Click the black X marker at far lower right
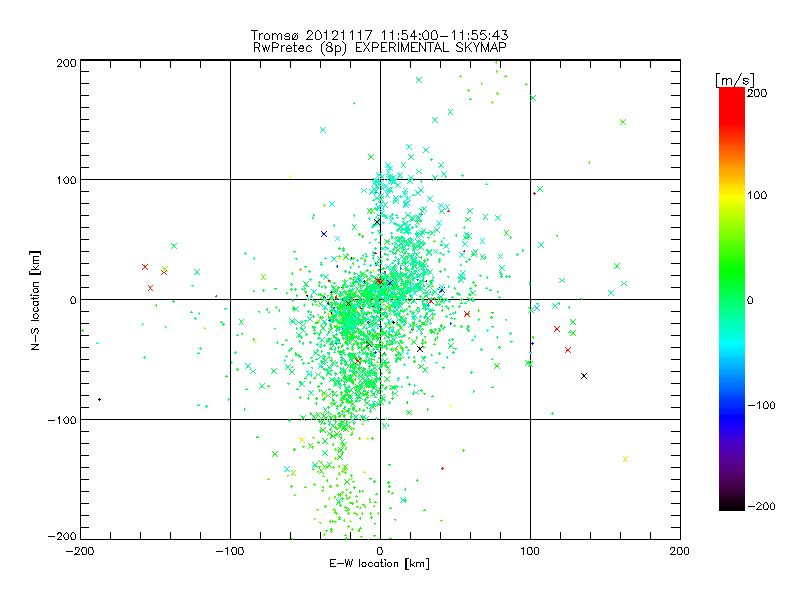The height and width of the screenshot is (600, 800). pos(584,376)
